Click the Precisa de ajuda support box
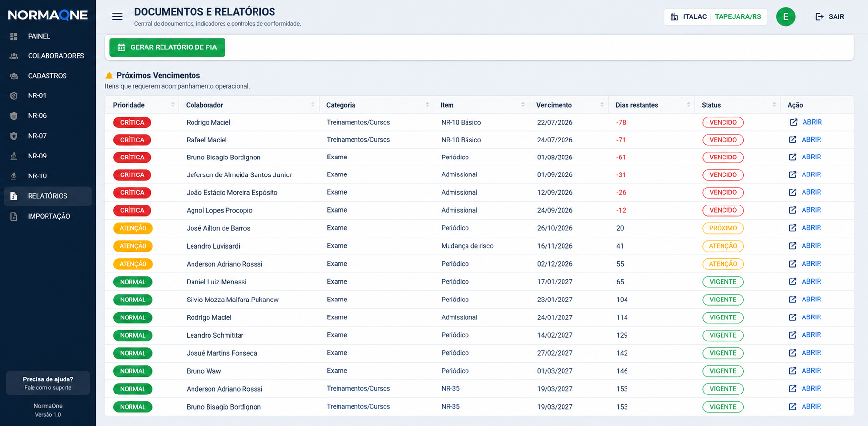Screen dimensions: 868x426 tap(48, 383)
